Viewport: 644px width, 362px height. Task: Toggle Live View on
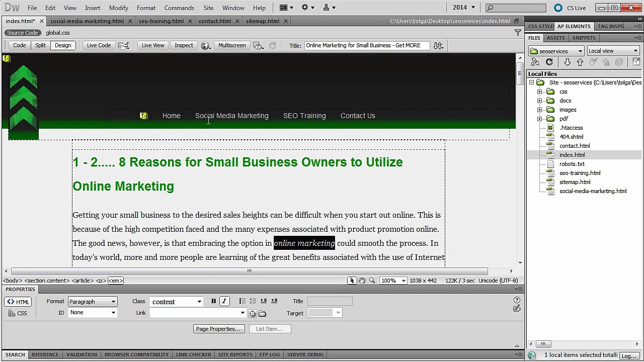point(153,45)
